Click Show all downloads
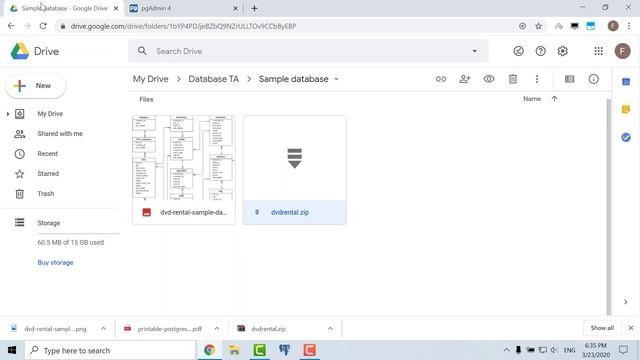This screenshot has width=640, height=360. [x=602, y=328]
